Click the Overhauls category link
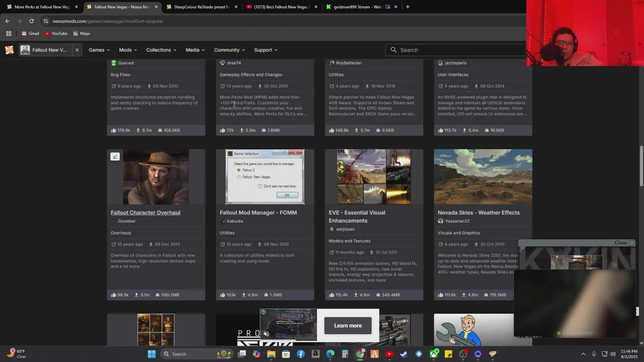The width and height of the screenshot is (644, 362). pos(121,233)
